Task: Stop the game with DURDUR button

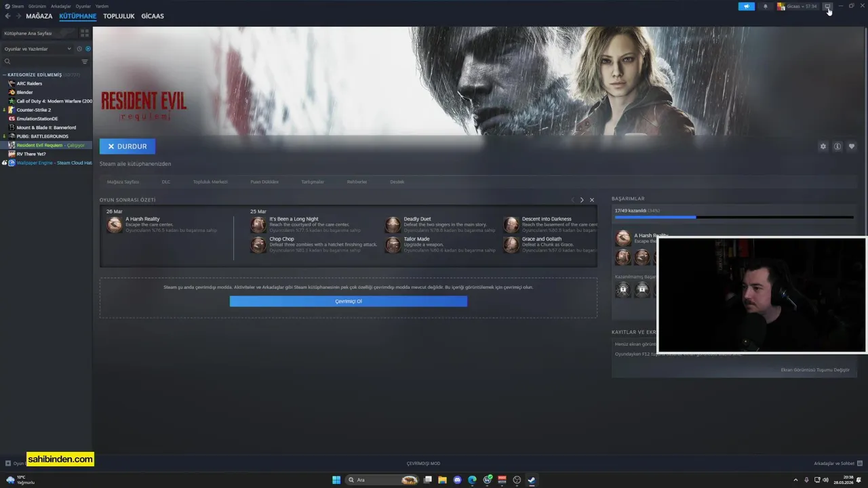Action: click(127, 146)
